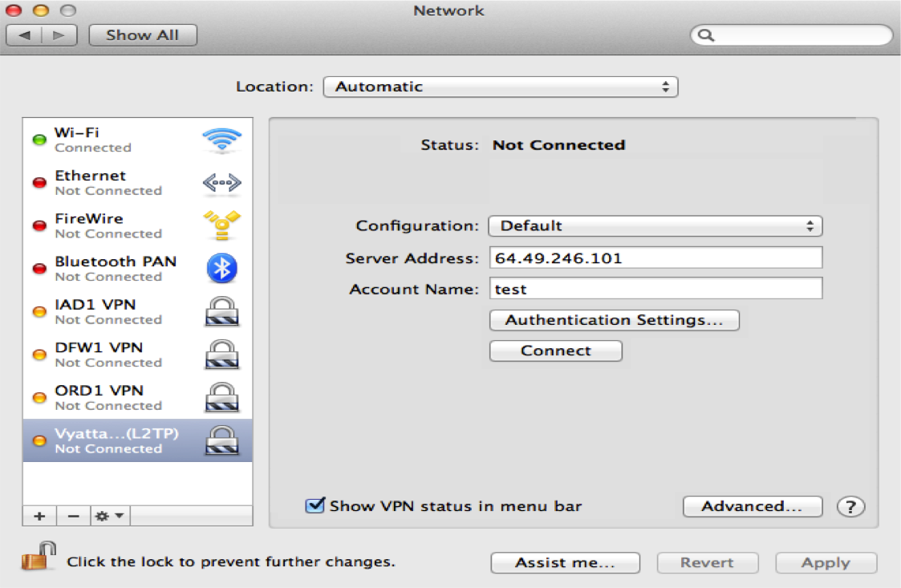Click the lock to prevent changes
Viewport: 901px width, 588px height.
click(x=38, y=557)
